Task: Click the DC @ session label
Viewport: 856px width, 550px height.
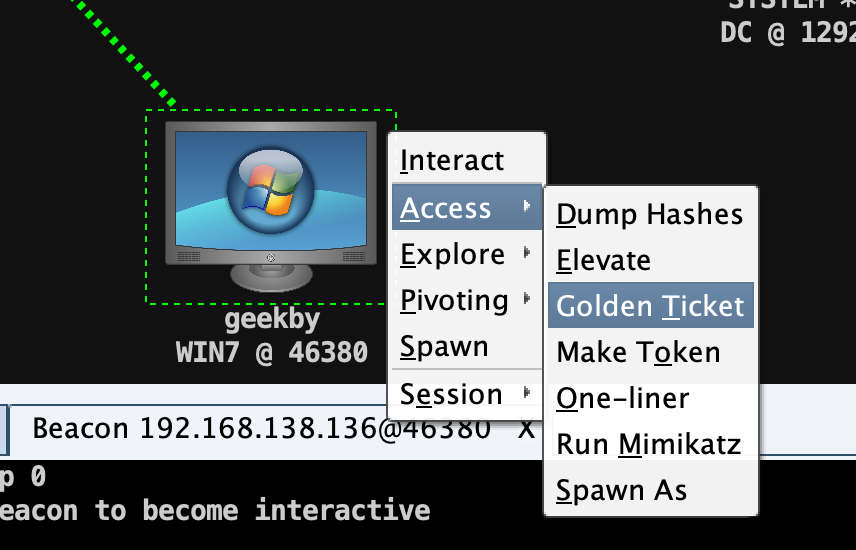Action: 788,33
